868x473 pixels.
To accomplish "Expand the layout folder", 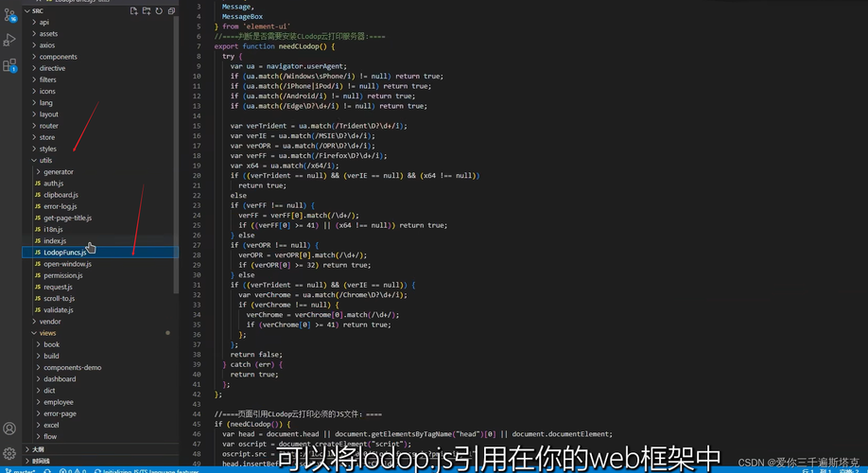I will pos(100,114).
